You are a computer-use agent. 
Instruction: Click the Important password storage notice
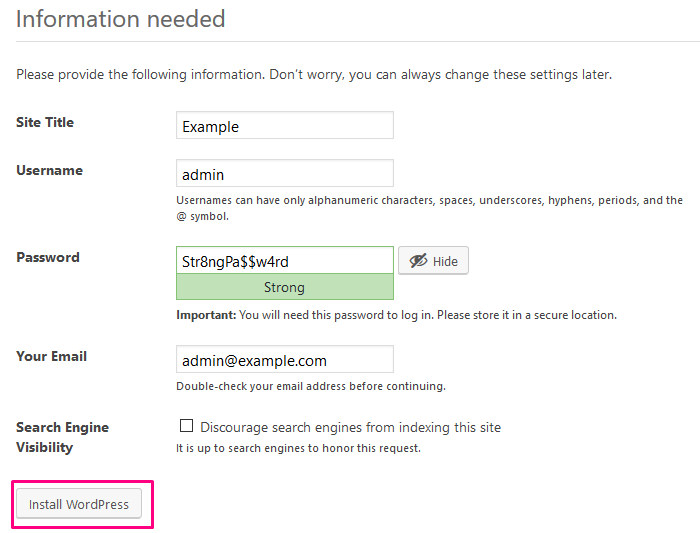click(396, 315)
